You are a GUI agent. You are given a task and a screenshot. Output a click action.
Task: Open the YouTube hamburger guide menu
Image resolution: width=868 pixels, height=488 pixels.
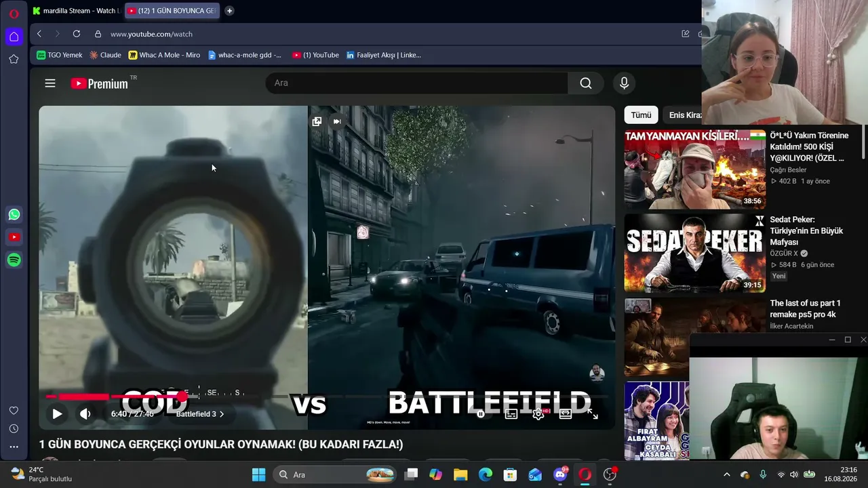[50, 83]
